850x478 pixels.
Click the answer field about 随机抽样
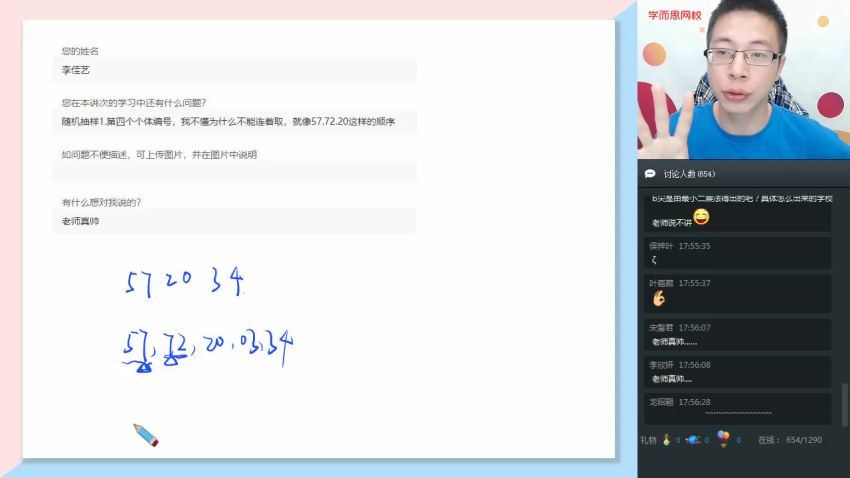point(235,121)
